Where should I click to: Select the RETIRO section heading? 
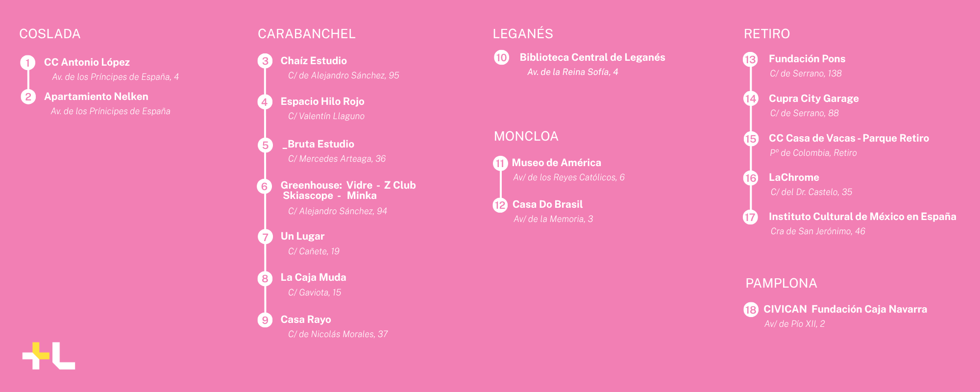(x=767, y=34)
